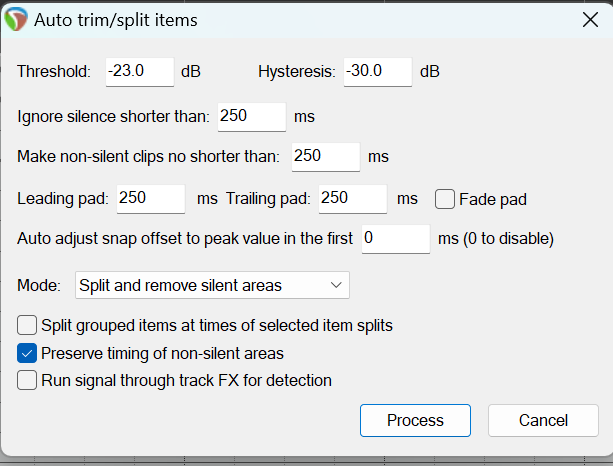
Task: Start splitting with the Process button
Action: (x=415, y=421)
